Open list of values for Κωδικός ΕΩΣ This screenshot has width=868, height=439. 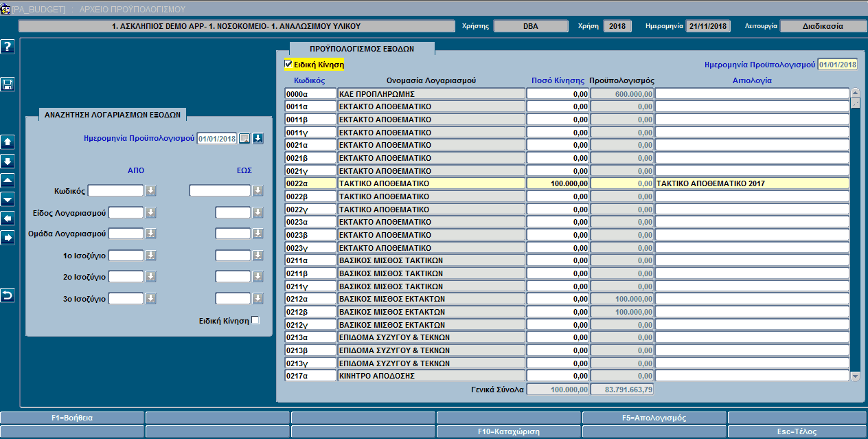[x=258, y=190]
